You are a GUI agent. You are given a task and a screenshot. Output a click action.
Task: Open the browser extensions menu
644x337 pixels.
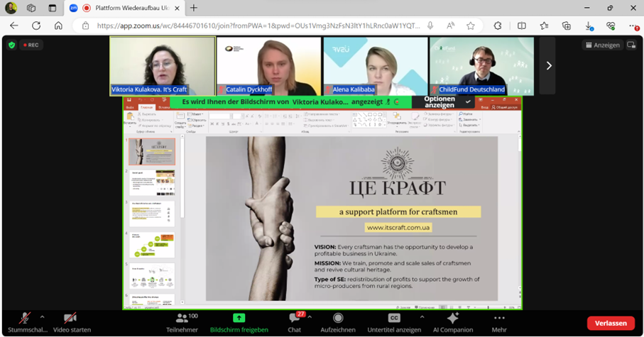(498, 26)
